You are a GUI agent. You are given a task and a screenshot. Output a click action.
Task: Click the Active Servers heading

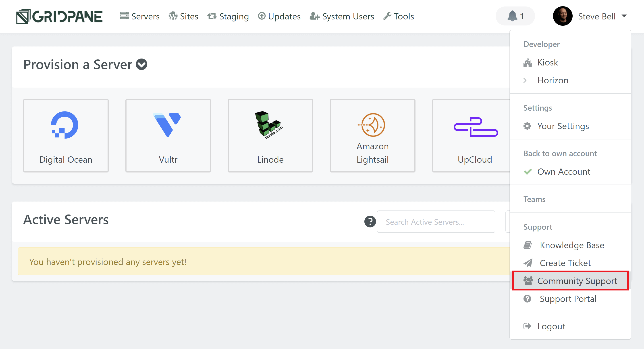(x=66, y=220)
